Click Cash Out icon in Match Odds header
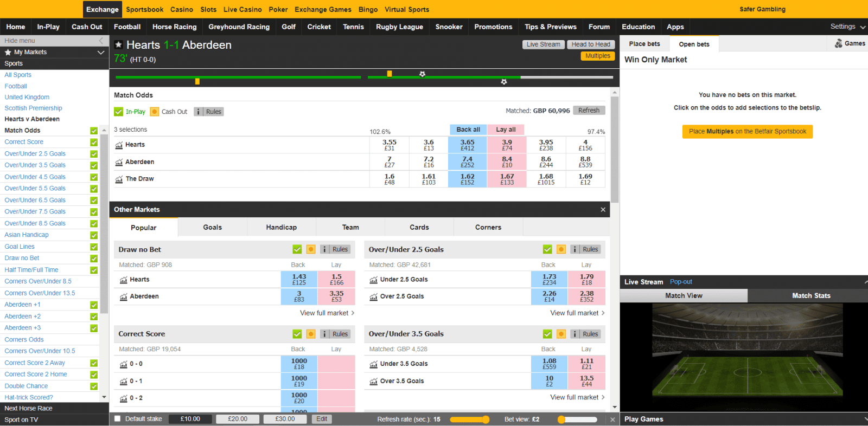The width and height of the screenshot is (868, 426). [x=155, y=112]
